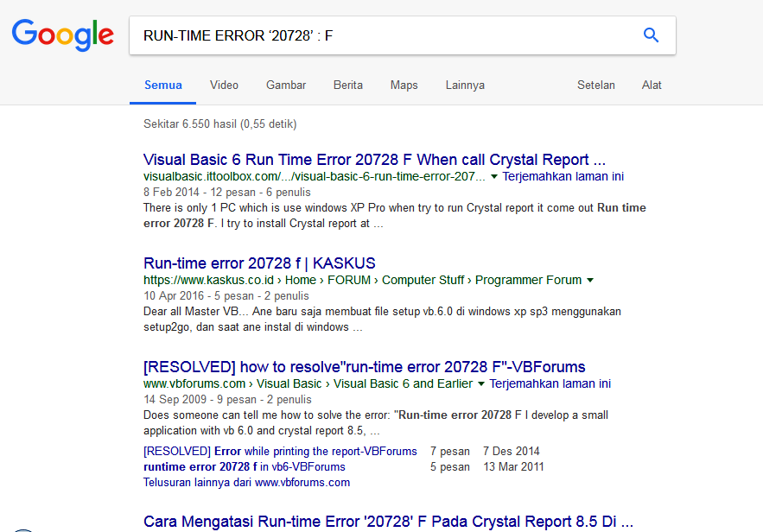Open runtime error 20728 f in vb6 sublink
Viewport: 763px width, 532px height.
pyautogui.click(x=245, y=467)
